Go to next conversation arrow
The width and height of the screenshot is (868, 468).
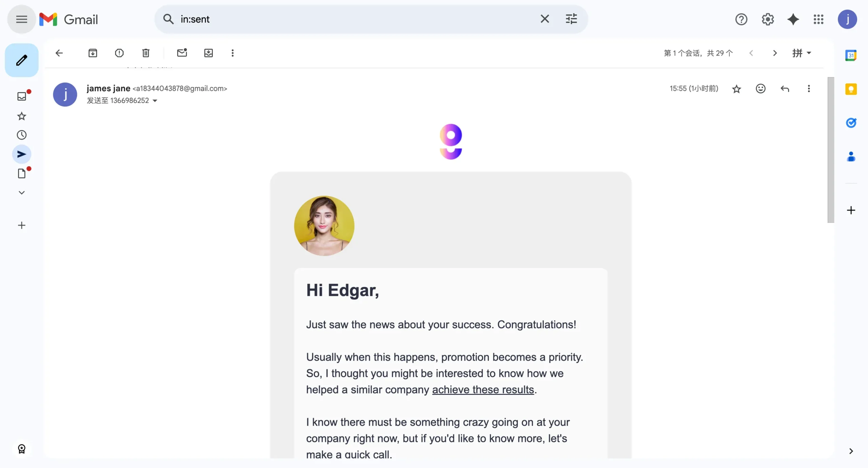point(775,53)
